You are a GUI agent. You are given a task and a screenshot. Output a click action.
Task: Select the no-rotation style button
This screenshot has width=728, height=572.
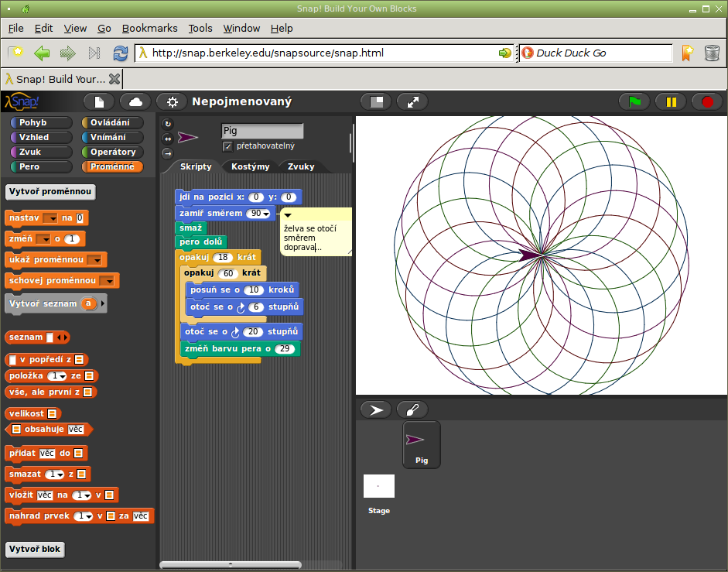click(x=168, y=152)
